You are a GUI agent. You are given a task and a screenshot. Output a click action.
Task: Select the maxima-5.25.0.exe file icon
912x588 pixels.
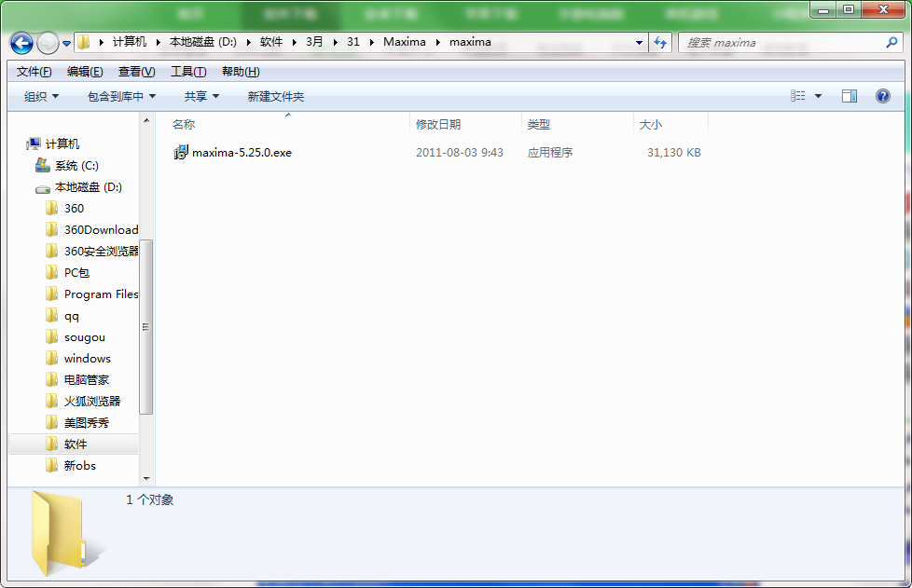181,152
